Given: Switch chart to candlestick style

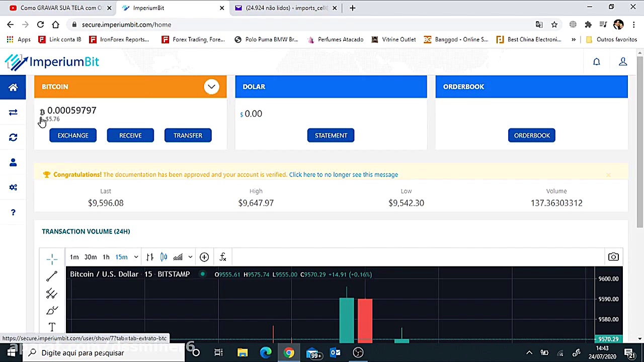Looking at the screenshot, I should (x=164, y=257).
